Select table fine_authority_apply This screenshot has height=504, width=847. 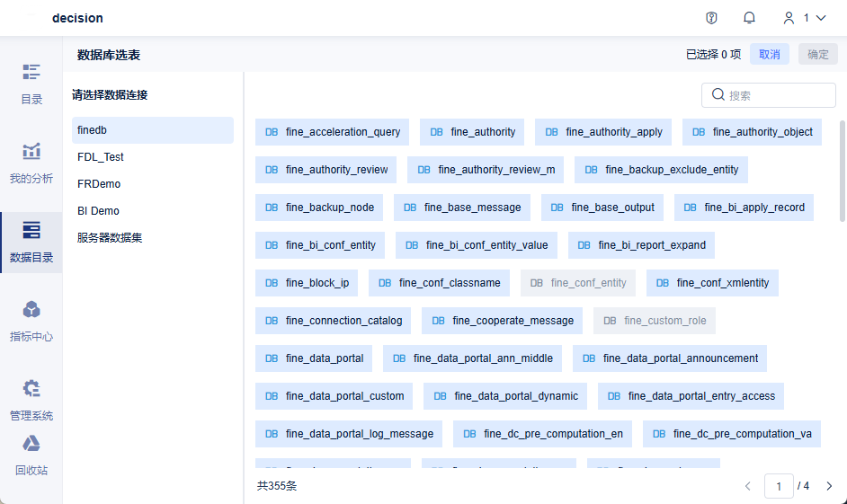pos(603,132)
